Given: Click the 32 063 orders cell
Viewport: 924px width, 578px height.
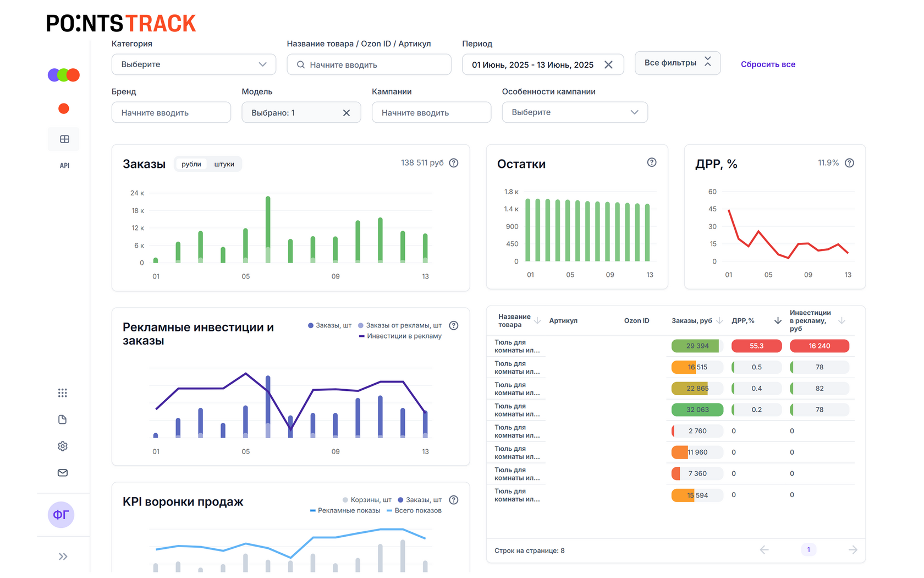Looking at the screenshot, I should tap(697, 410).
